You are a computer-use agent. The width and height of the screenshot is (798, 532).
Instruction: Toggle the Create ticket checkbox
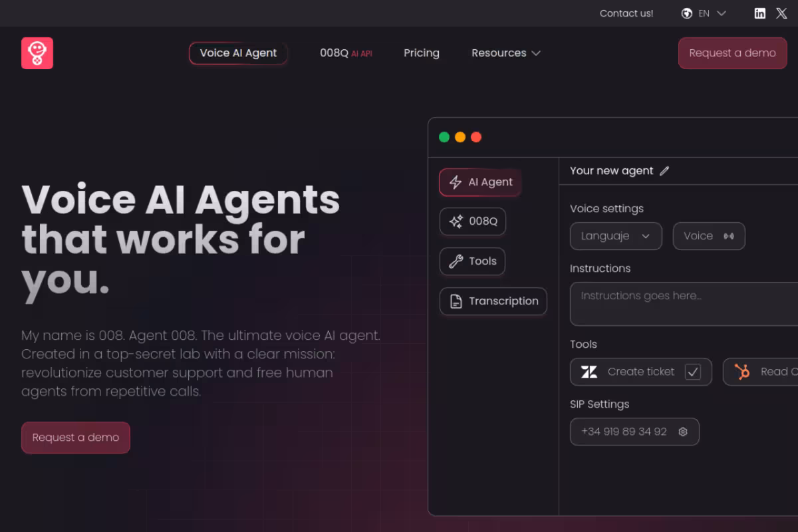click(x=693, y=372)
